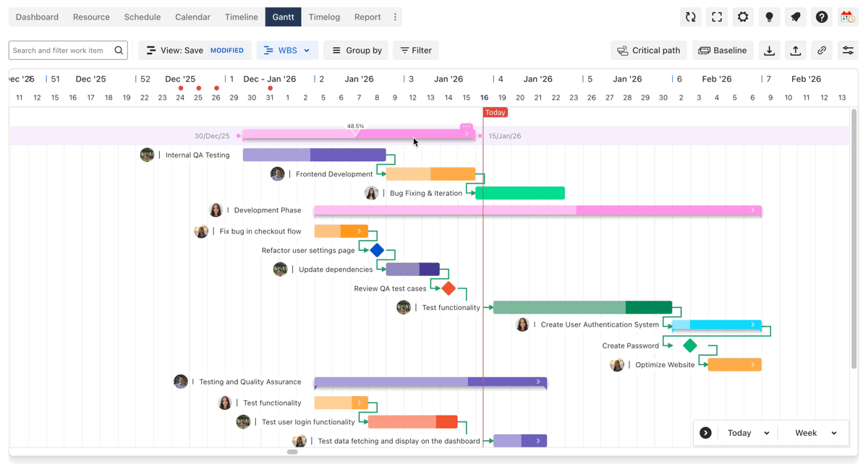Viewport: 868px width, 464px height.
Task: Open the Filter button
Action: (x=416, y=51)
